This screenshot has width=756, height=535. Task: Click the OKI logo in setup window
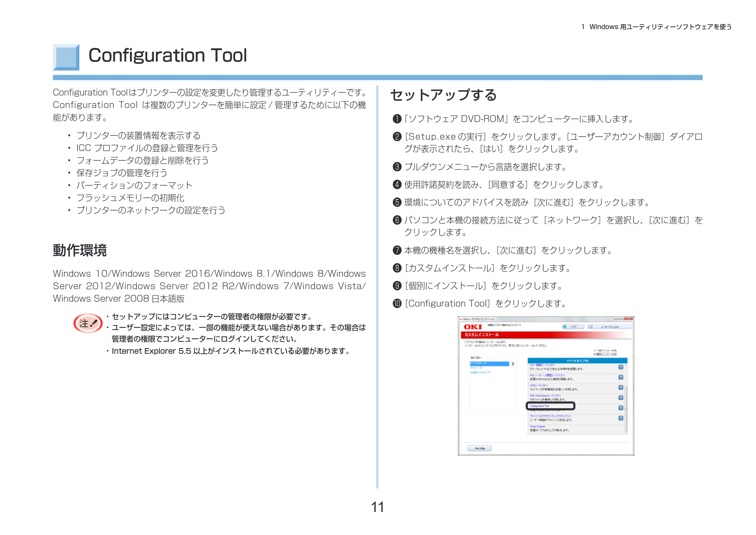(x=473, y=327)
